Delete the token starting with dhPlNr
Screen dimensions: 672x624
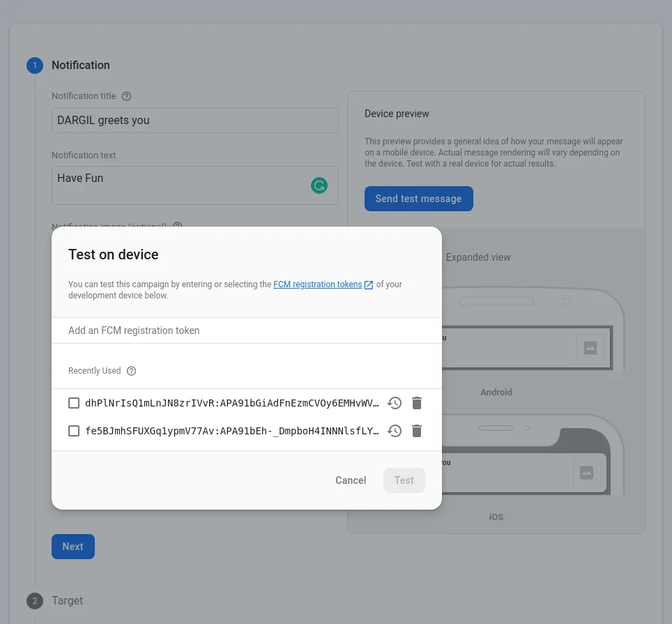point(417,403)
